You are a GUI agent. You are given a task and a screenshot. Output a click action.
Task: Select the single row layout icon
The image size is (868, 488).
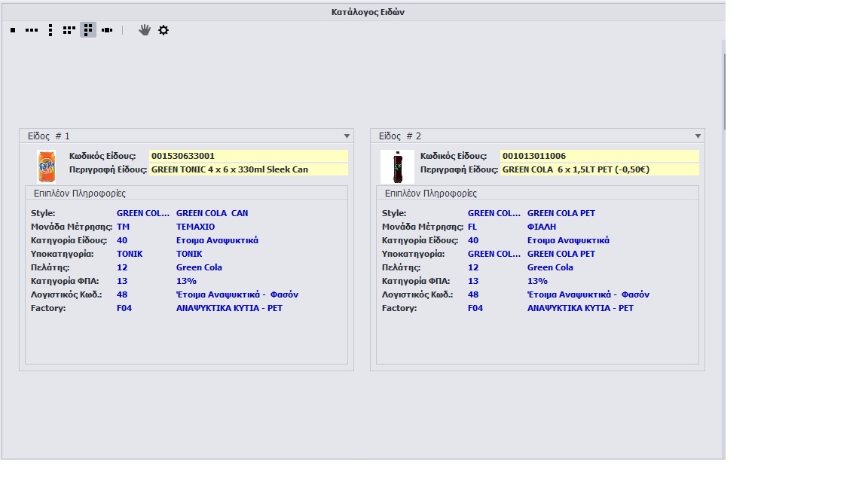(32, 30)
